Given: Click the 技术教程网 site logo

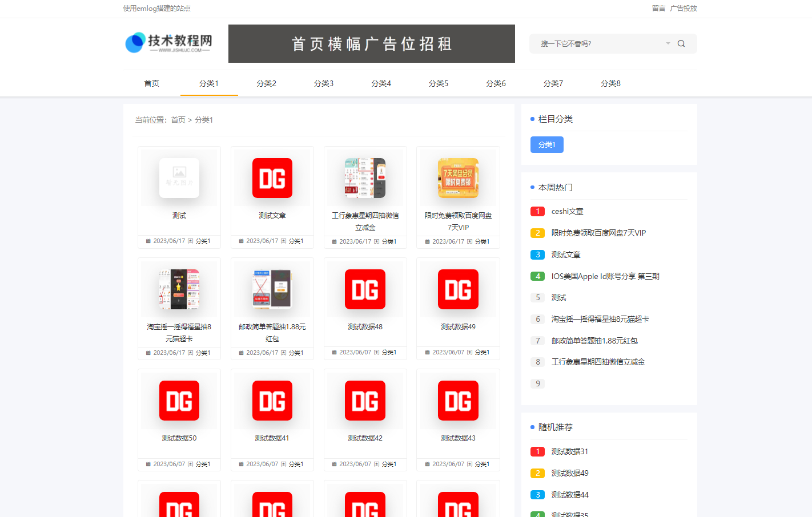Looking at the screenshot, I should tap(168, 43).
